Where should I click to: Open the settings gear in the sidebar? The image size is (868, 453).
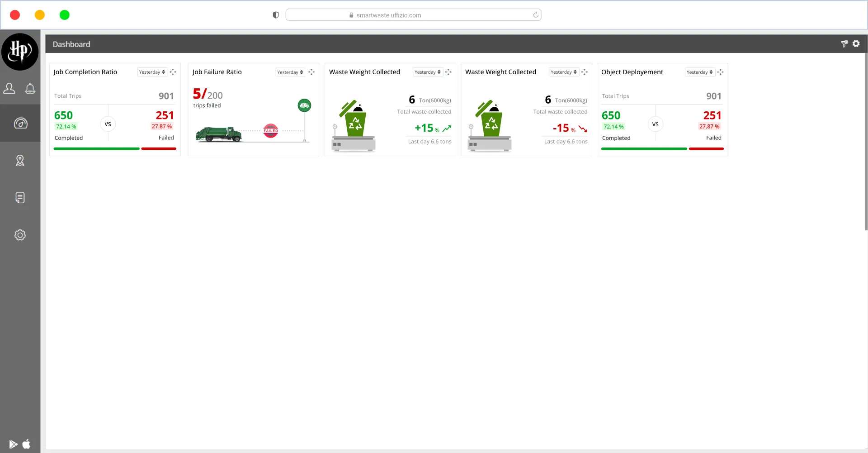coord(20,235)
